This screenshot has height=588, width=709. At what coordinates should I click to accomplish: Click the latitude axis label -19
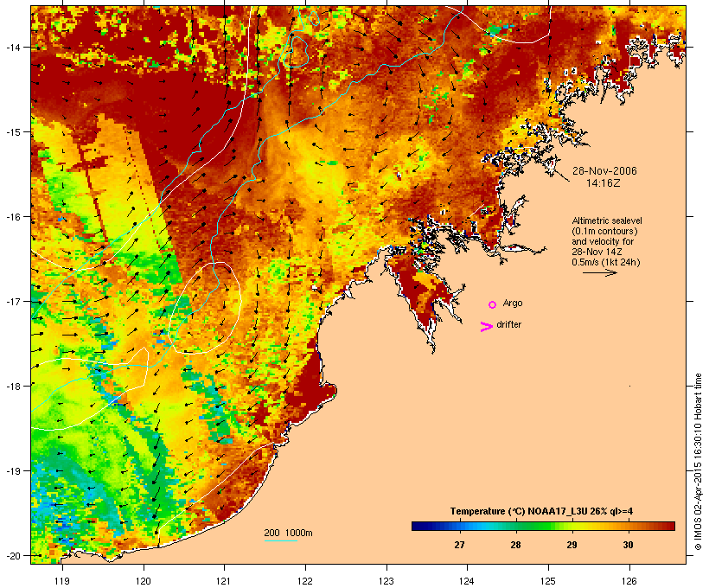click(x=12, y=471)
